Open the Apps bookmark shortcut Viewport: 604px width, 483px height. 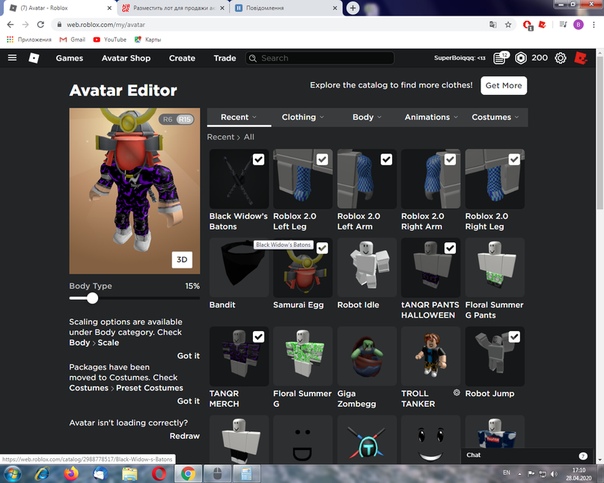(29, 39)
